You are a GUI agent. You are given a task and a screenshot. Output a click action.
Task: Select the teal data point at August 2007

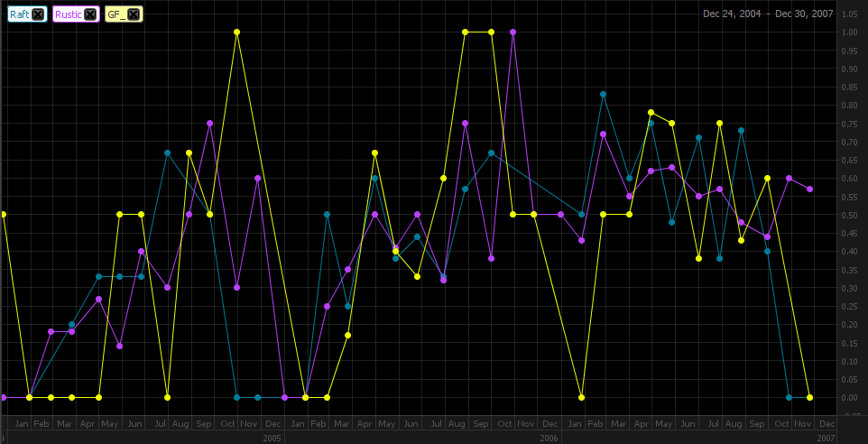tap(741, 131)
